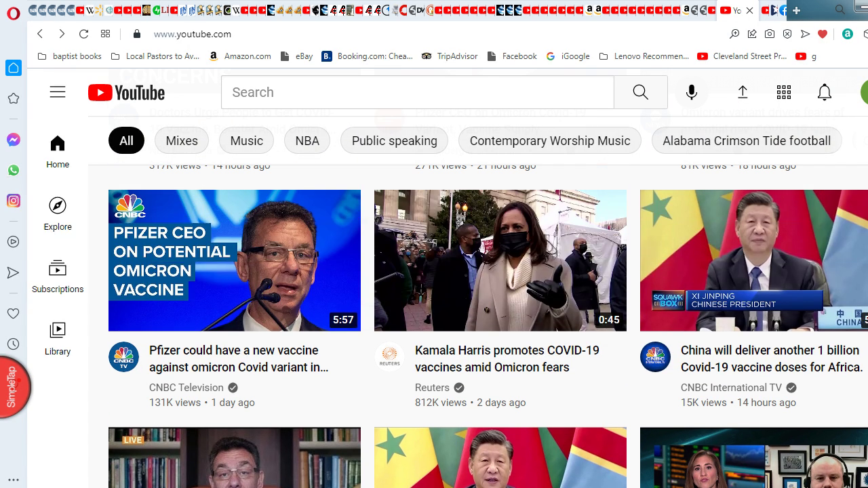Viewport: 868px width, 488px height.
Task: Open Library in sidebar
Action: point(58,338)
